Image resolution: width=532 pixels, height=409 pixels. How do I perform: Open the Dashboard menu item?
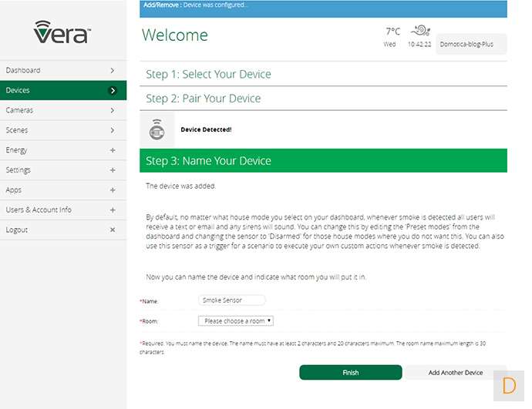[x=62, y=71]
